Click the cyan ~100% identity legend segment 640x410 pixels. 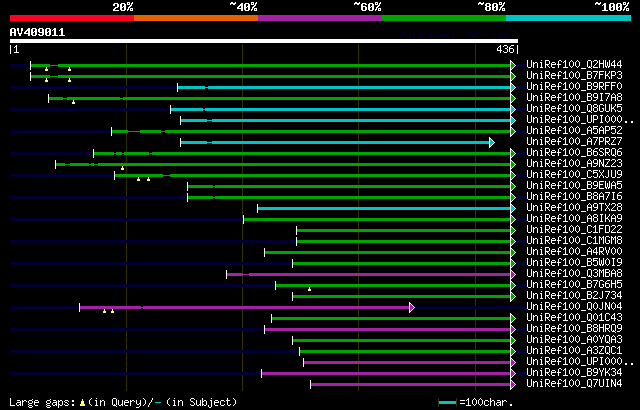pos(569,18)
